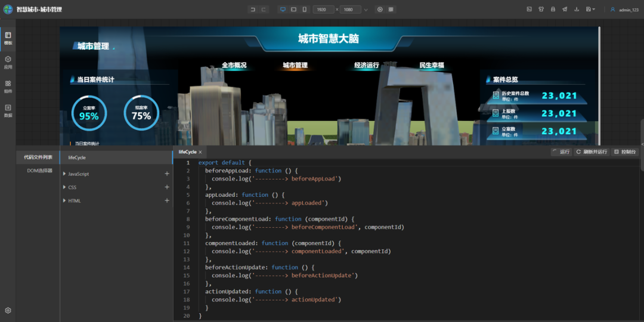Click line number 20 in the editor gutter

coord(187,316)
